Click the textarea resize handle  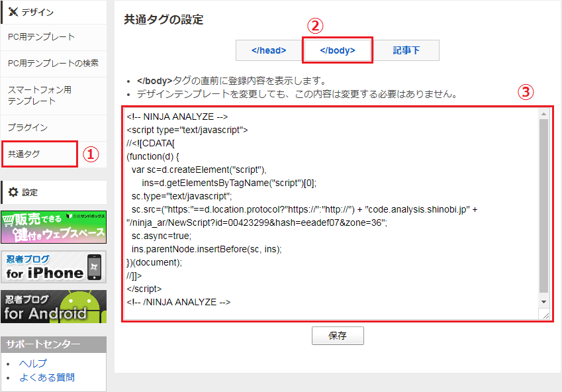tap(545, 316)
